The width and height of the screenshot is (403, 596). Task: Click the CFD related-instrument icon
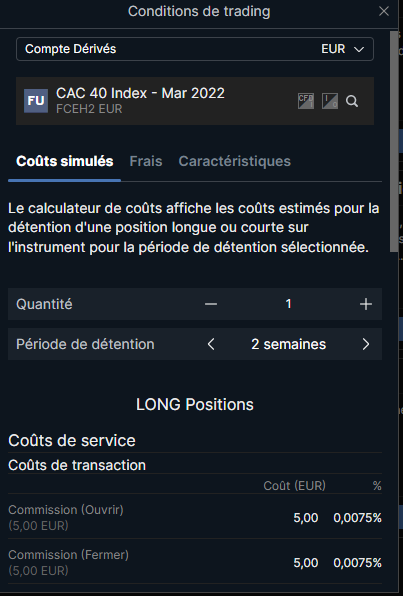pos(306,101)
